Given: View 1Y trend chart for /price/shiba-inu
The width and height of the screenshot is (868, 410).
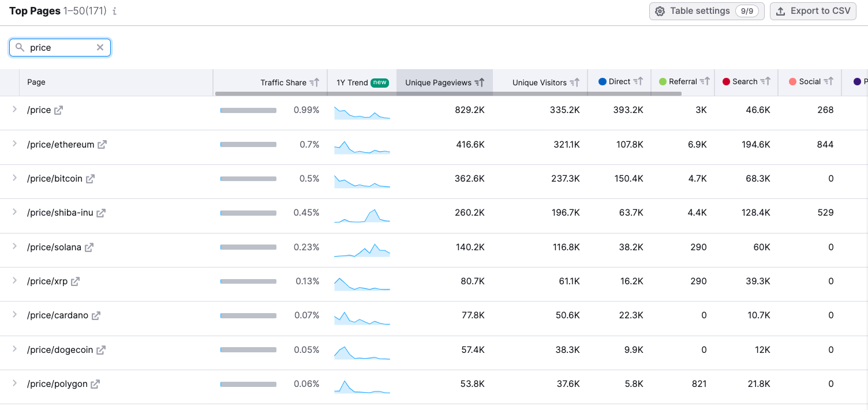Looking at the screenshot, I should 362,215.
